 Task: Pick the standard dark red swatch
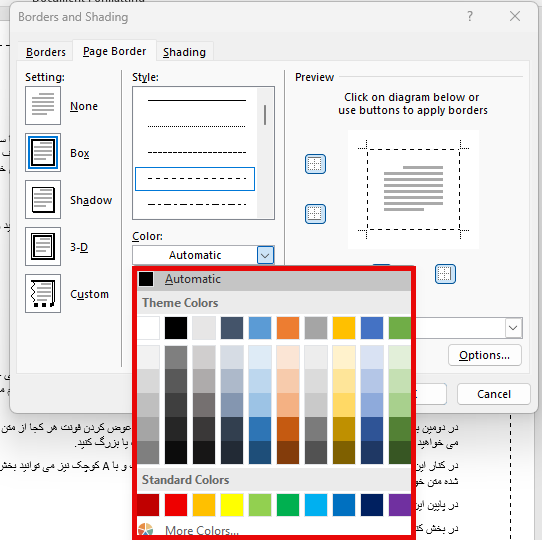coord(148,505)
